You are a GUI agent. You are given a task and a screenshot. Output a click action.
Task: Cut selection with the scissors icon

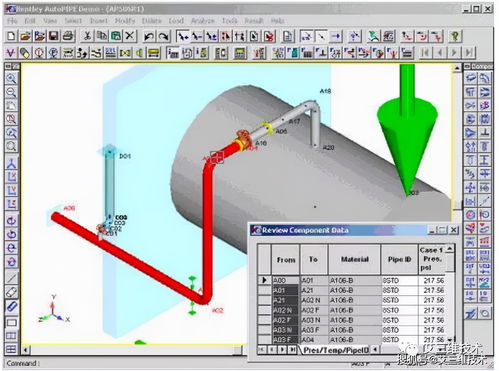click(x=87, y=36)
